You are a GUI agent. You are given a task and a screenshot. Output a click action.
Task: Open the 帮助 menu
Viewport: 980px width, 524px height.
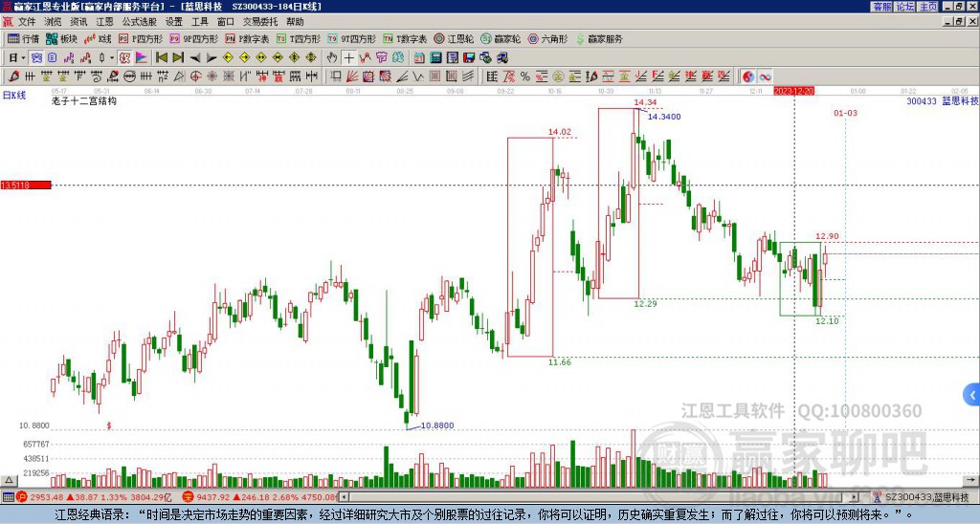pyautogui.click(x=295, y=22)
